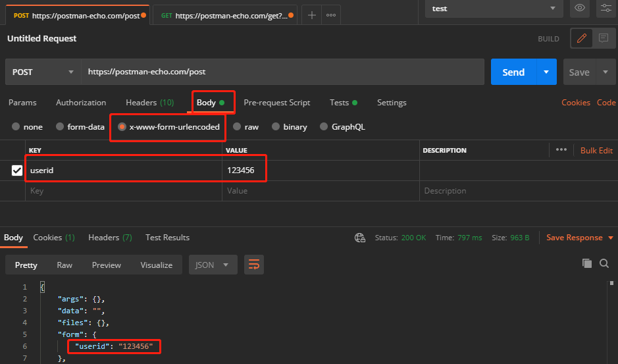The image size is (618, 364).
Task: Switch response view to Pretty
Action: (26, 265)
